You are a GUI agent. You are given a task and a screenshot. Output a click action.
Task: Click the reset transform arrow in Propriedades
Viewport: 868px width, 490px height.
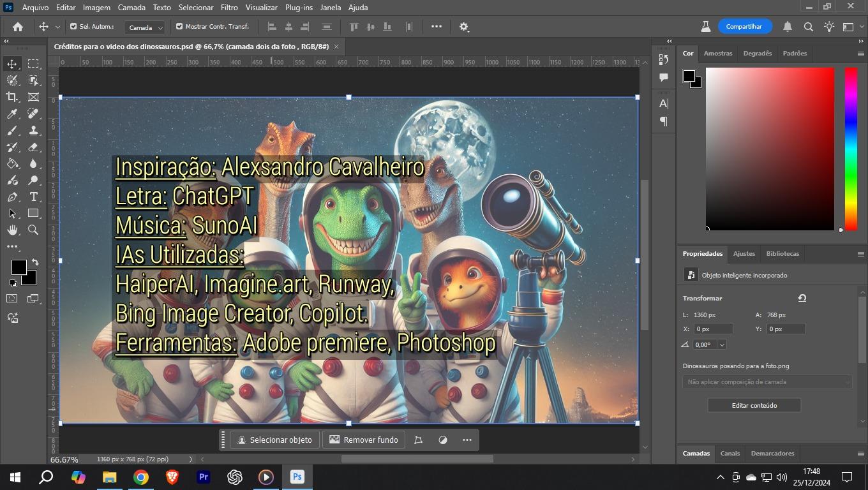(x=802, y=298)
